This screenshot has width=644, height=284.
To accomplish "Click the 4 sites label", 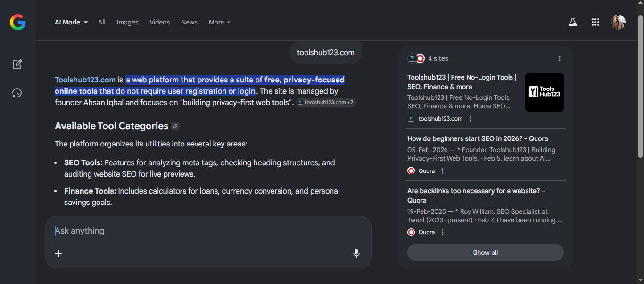I will coord(438,58).
